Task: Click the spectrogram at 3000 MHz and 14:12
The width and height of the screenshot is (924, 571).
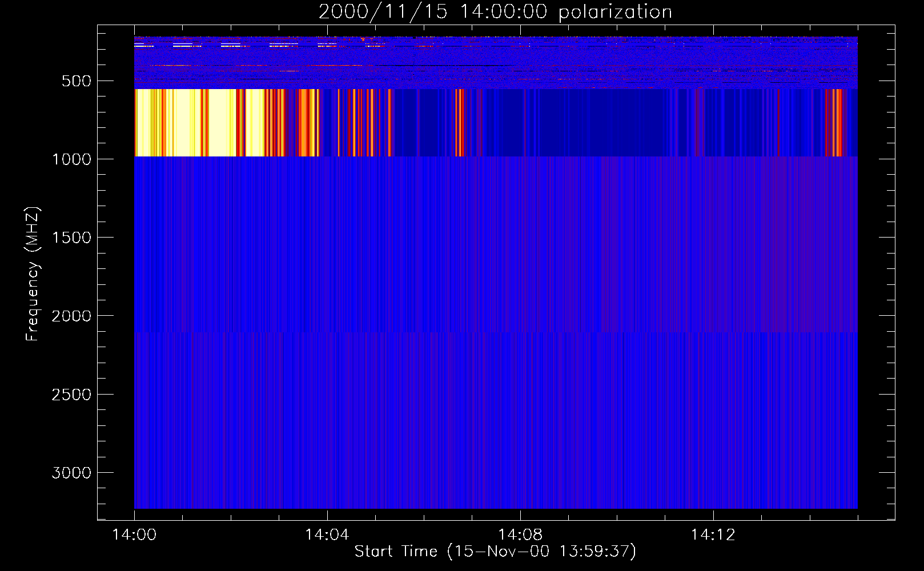Action: pyautogui.click(x=713, y=472)
